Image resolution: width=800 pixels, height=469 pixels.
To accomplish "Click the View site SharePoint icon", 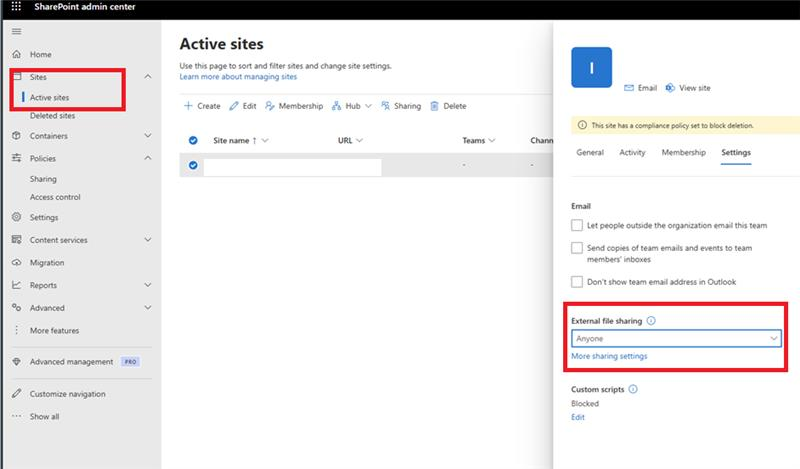I will (670, 88).
